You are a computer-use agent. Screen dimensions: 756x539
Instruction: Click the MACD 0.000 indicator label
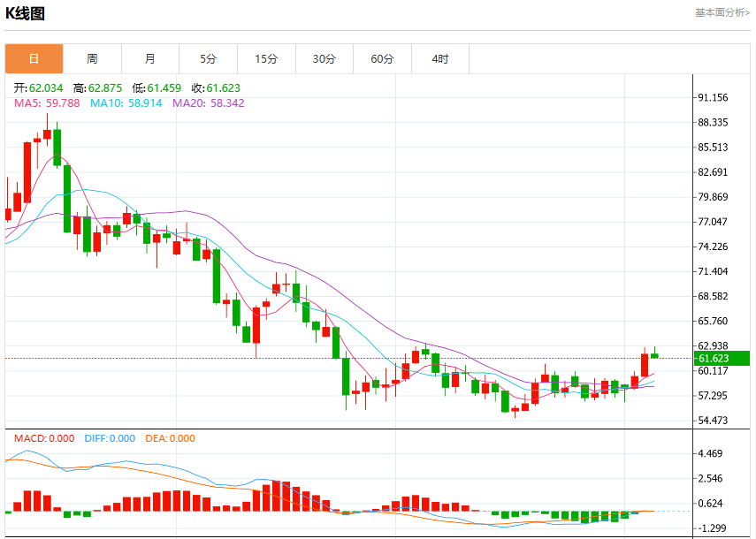pyautogui.click(x=44, y=438)
